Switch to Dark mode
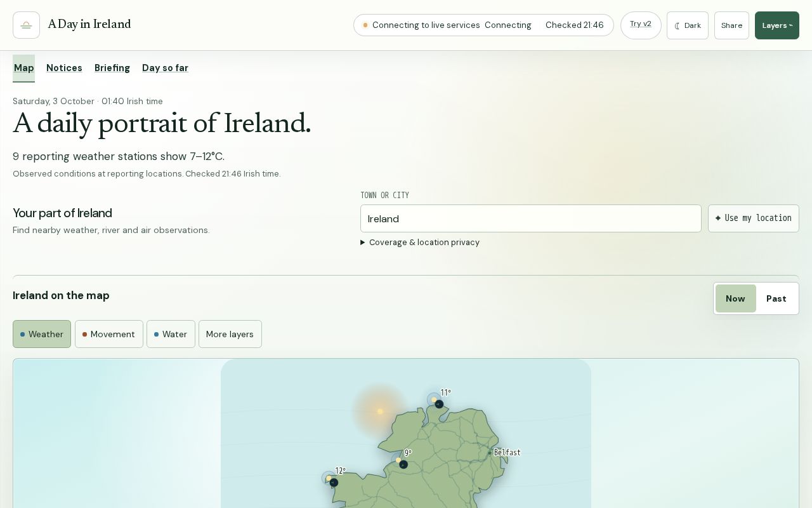This screenshot has height=508, width=812. point(688,25)
